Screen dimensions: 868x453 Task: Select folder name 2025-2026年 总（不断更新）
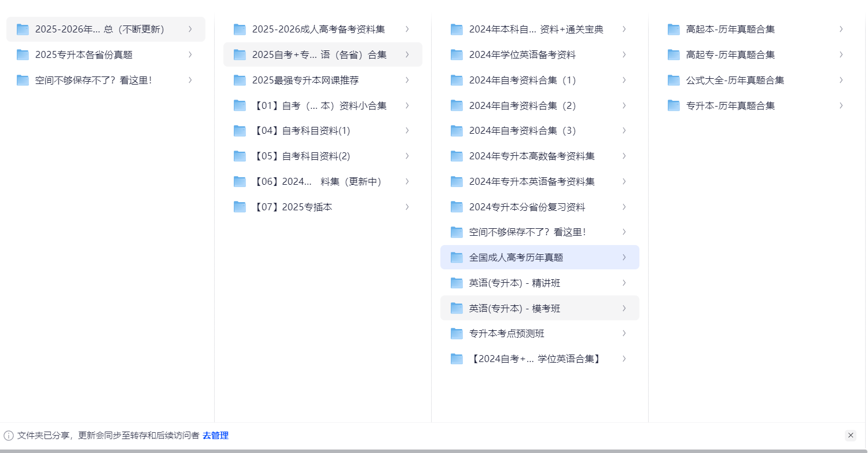[x=100, y=30]
